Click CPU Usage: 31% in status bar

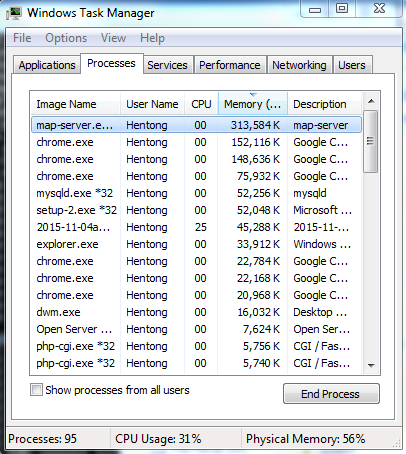click(158, 439)
